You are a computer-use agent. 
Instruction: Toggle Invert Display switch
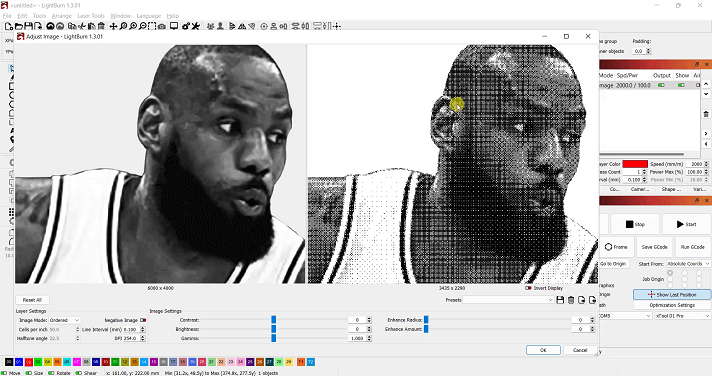pos(528,288)
